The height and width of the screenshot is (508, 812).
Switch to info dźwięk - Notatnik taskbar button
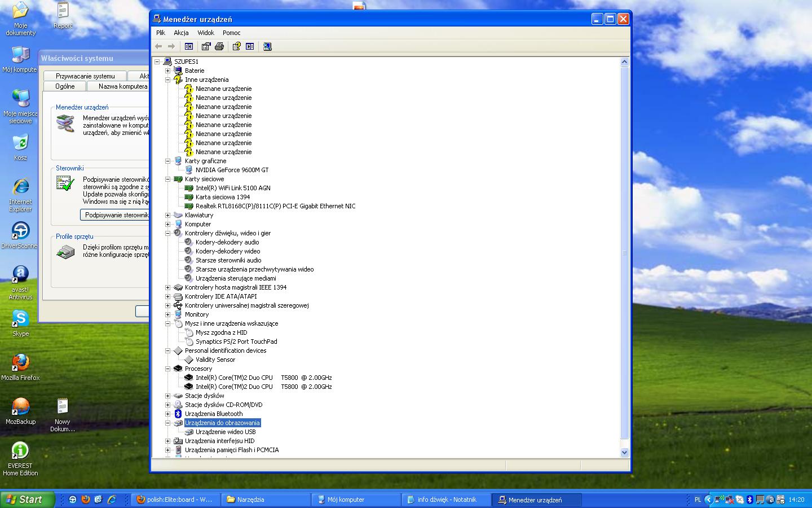coord(446,500)
